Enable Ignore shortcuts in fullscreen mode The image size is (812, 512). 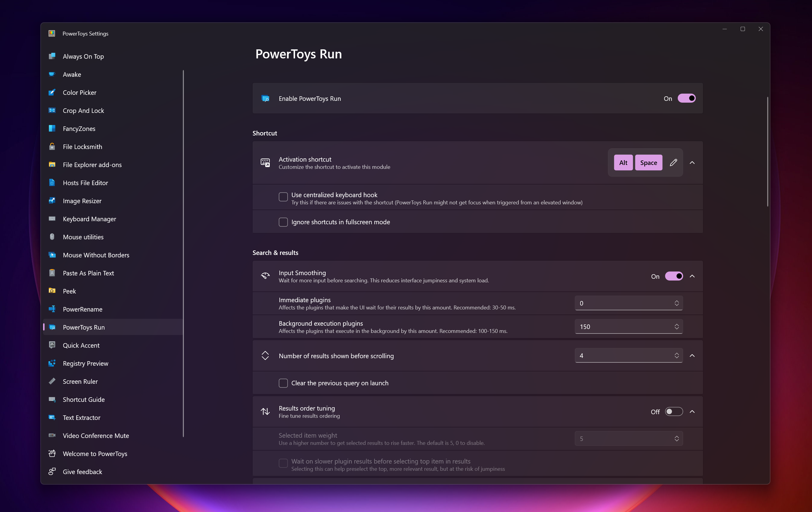pos(283,222)
